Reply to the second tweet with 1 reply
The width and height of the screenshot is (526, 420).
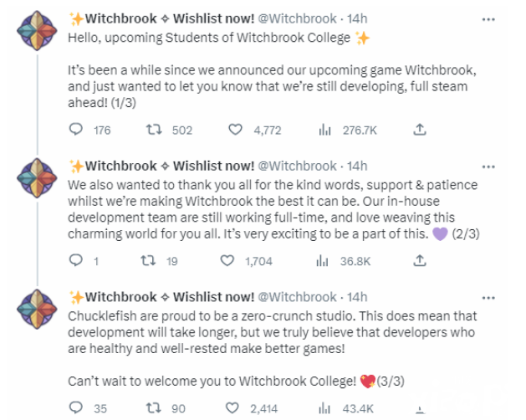(76, 260)
